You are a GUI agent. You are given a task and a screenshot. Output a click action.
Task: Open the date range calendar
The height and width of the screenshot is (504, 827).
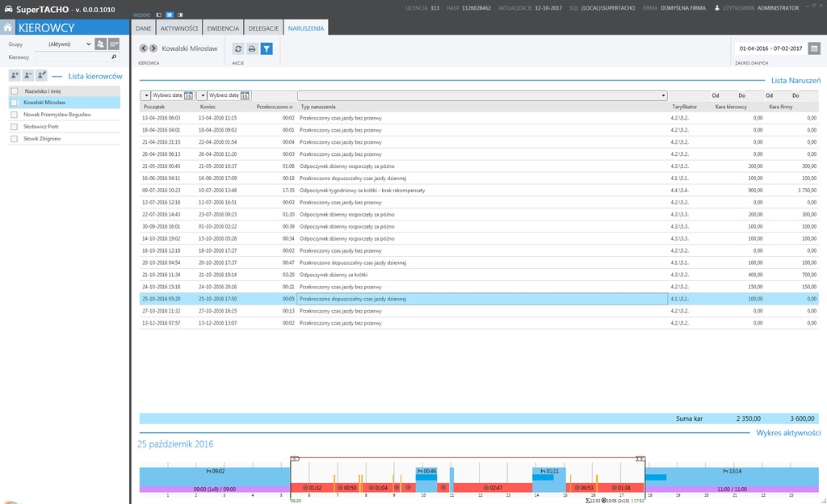pos(814,48)
